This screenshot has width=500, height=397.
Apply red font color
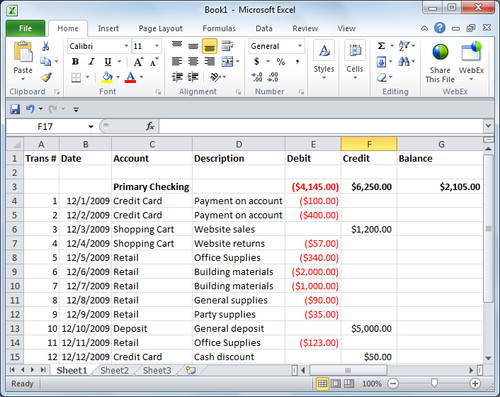tap(131, 77)
